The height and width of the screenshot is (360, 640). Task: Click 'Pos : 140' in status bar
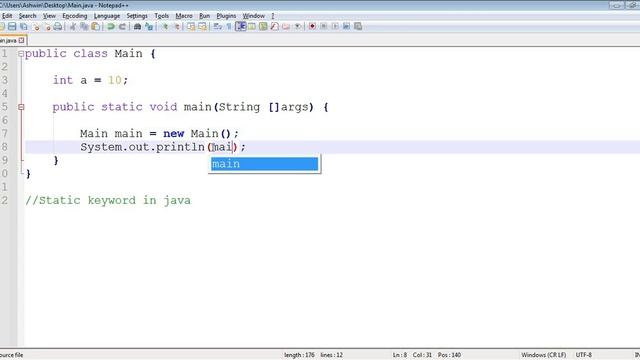pos(449,355)
